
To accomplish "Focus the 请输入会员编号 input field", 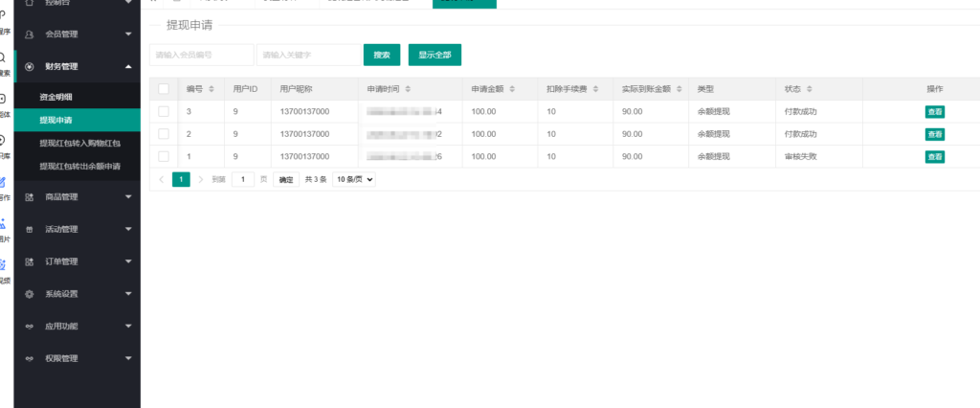I will click(202, 55).
